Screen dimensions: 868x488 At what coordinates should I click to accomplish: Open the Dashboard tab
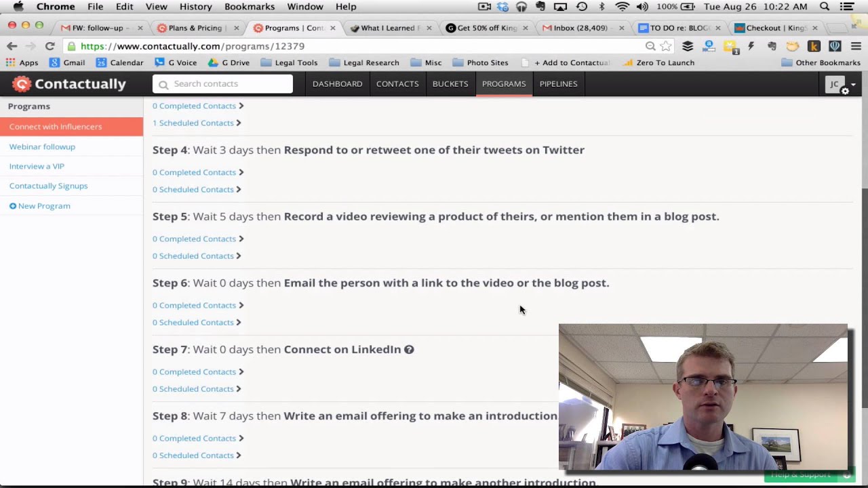coord(337,84)
